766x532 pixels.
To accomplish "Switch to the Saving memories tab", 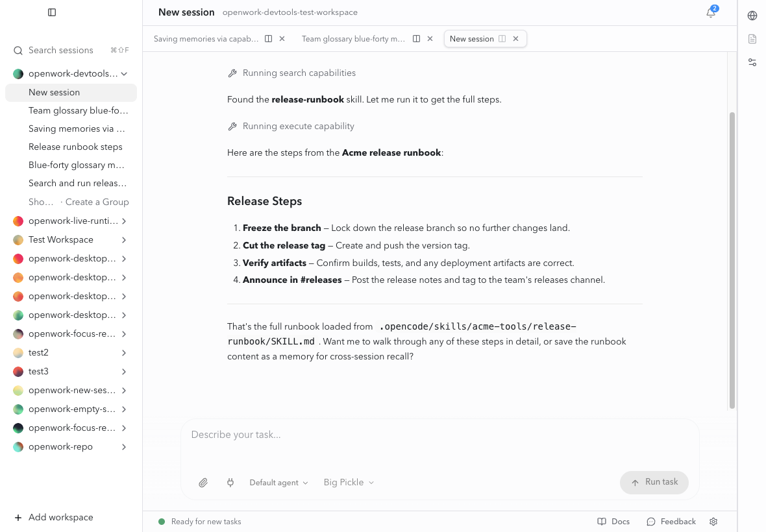I will (206, 39).
